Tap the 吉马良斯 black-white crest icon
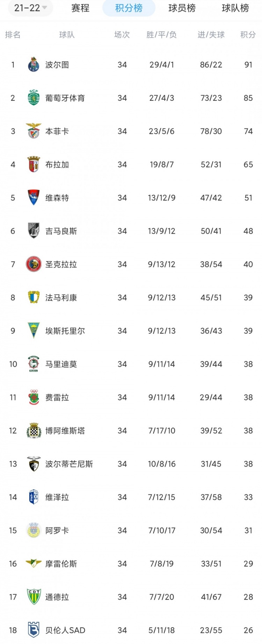The height and width of the screenshot is (644, 262). (34, 231)
